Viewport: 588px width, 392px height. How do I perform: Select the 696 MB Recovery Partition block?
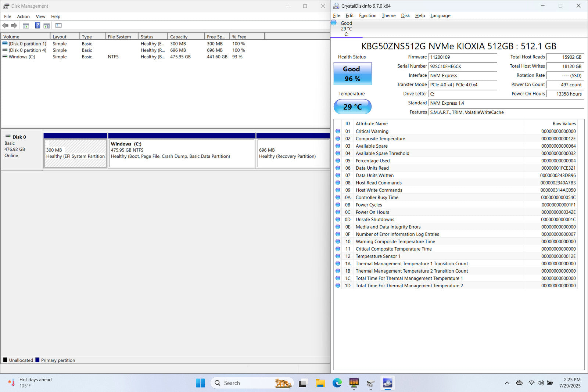293,154
